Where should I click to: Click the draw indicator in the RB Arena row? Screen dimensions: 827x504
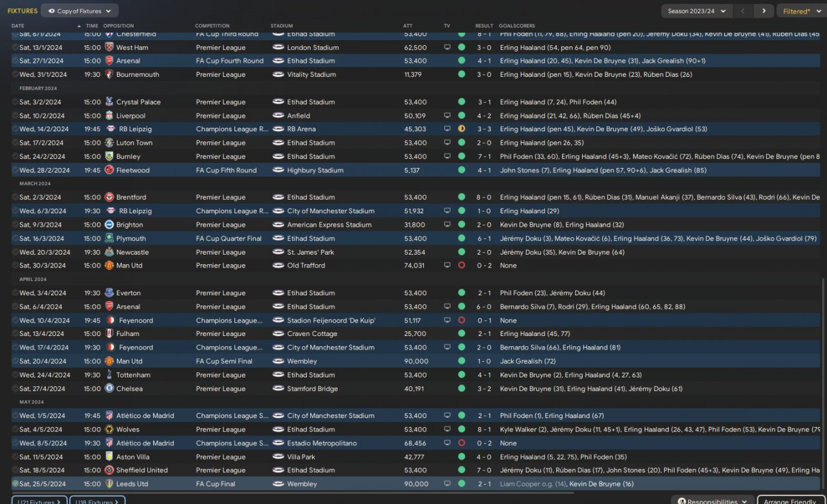[461, 129]
